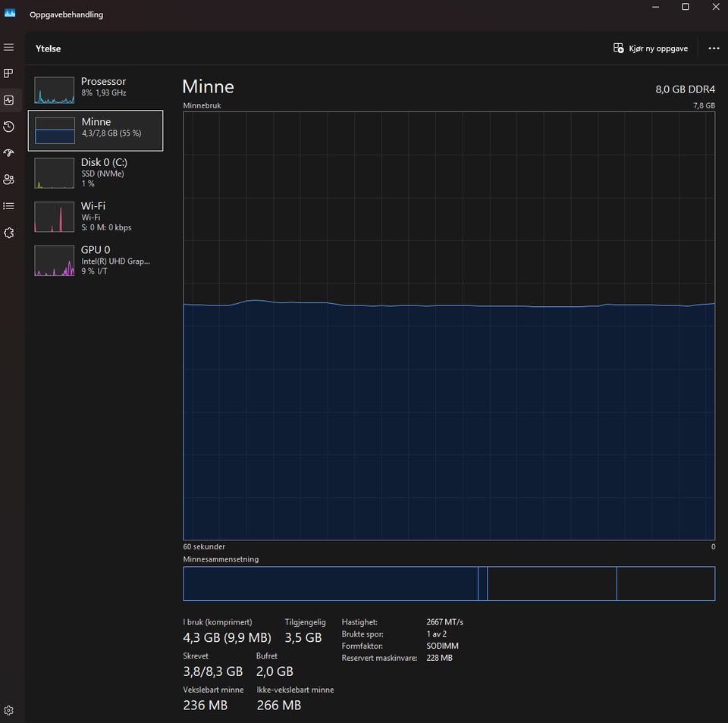
Task: Click the '2,0 GB' cached value
Action: 275,671
